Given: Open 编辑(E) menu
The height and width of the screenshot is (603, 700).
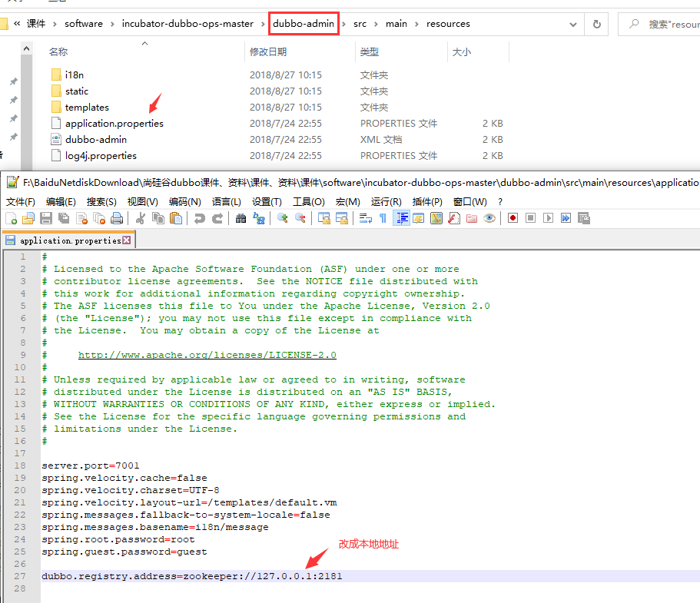Looking at the screenshot, I should pos(61,202).
